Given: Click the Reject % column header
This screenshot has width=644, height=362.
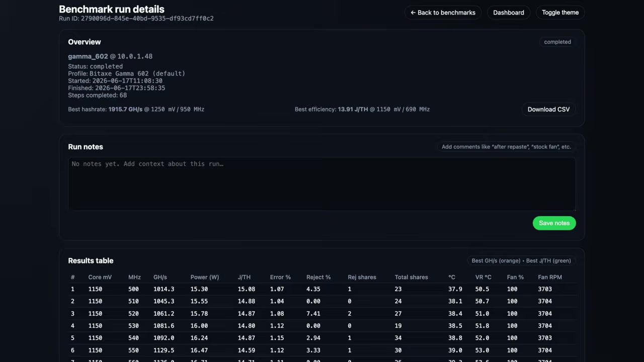Looking at the screenshot, I should (318, 277).
